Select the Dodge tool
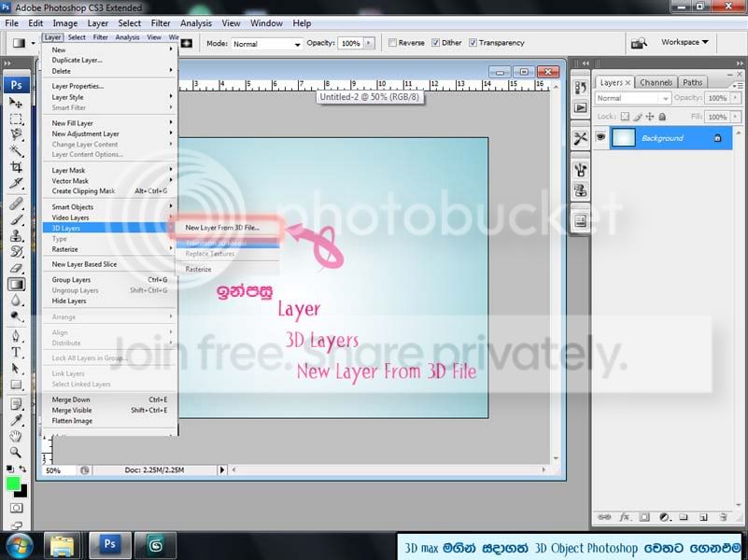 (16, 316)
